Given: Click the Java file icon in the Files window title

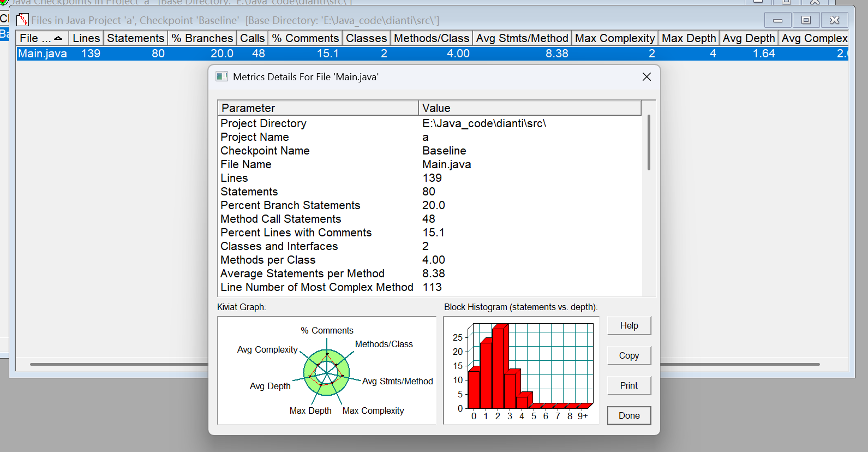Looking at the screenshot, I should pyautogui.click(x=22, y=20).
